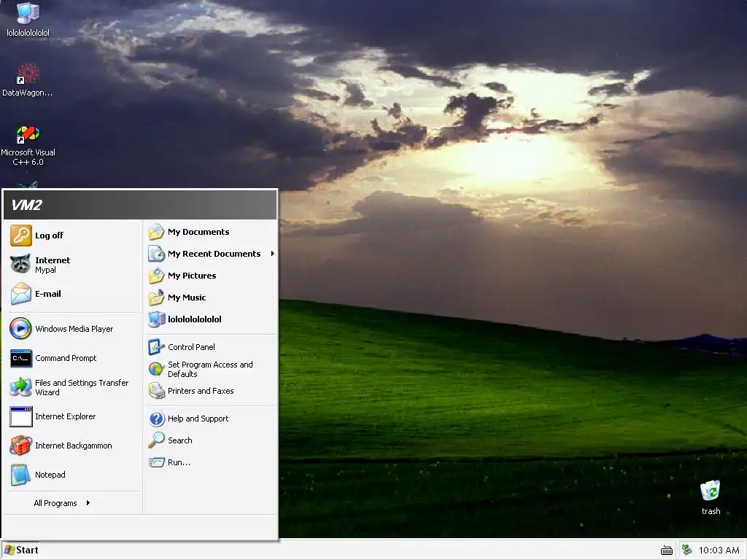Click the E-mail envelope icon
This screenshot has height=560, width=747.
pos(21,293)
